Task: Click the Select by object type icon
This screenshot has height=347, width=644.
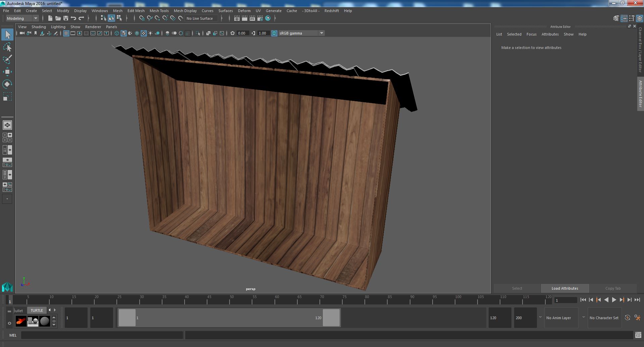Action: click(111, 18)
